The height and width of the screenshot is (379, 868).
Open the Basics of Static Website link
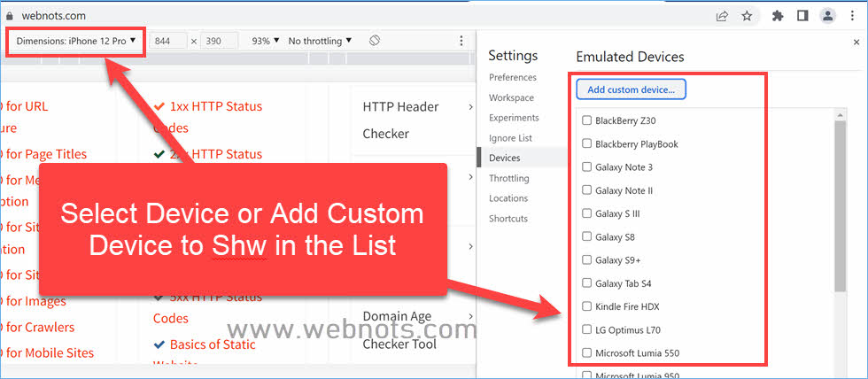tap(212, 344)
